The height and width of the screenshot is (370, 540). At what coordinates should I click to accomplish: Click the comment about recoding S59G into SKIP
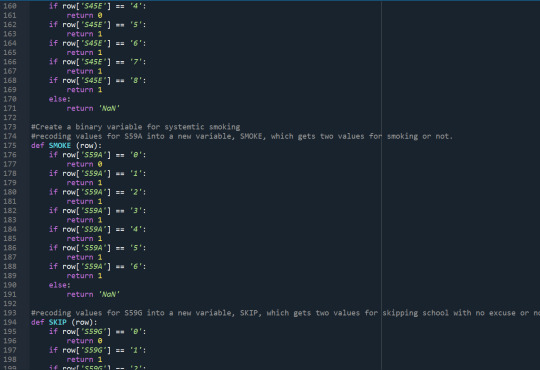coord(285,313)
